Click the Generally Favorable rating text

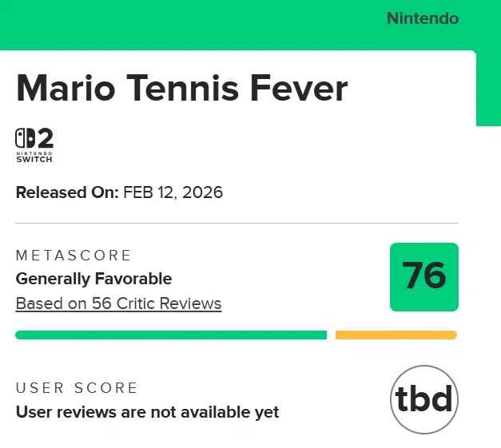coord(93,279)
